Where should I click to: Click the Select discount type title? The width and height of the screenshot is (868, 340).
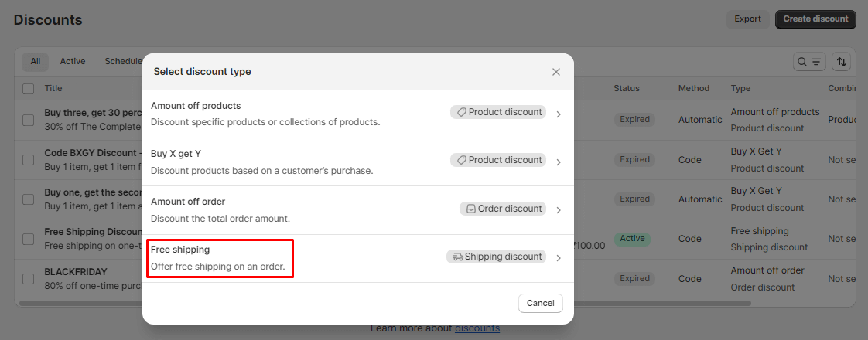202,72
